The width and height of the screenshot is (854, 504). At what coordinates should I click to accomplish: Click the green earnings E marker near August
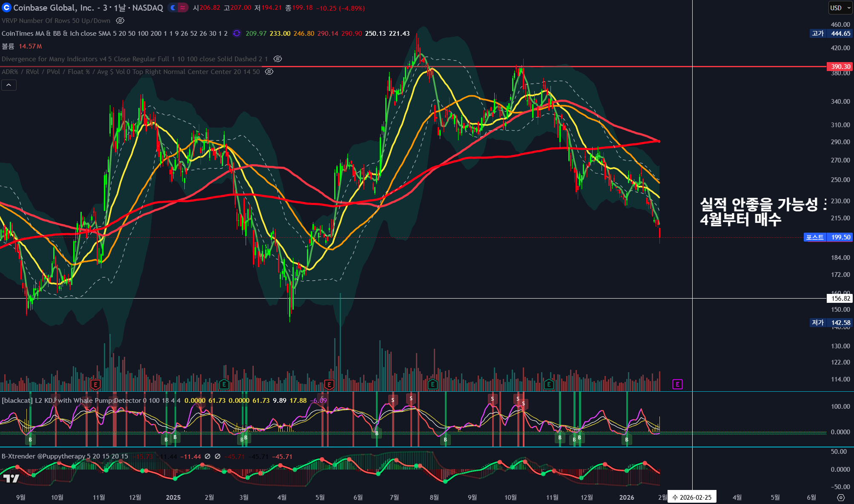coord(433,384)
